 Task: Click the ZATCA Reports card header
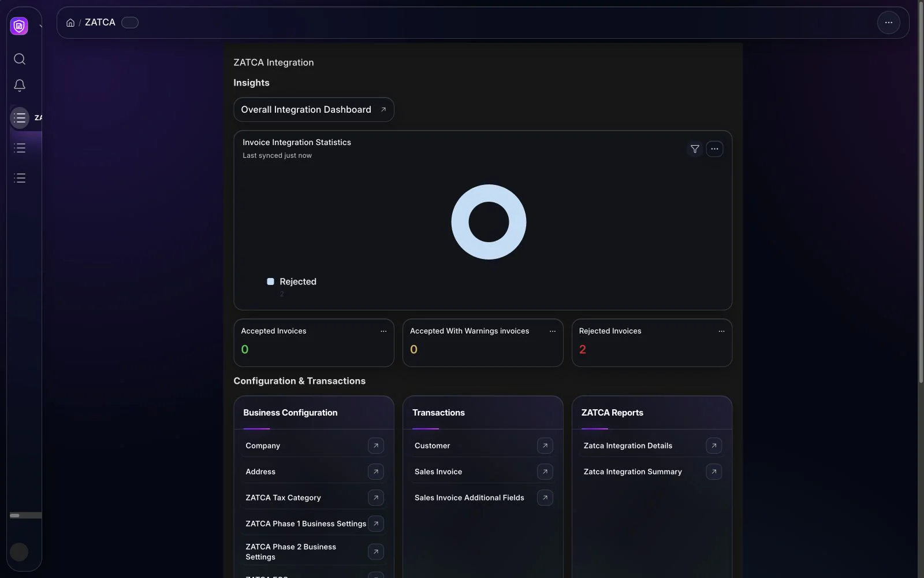point(652,413)
